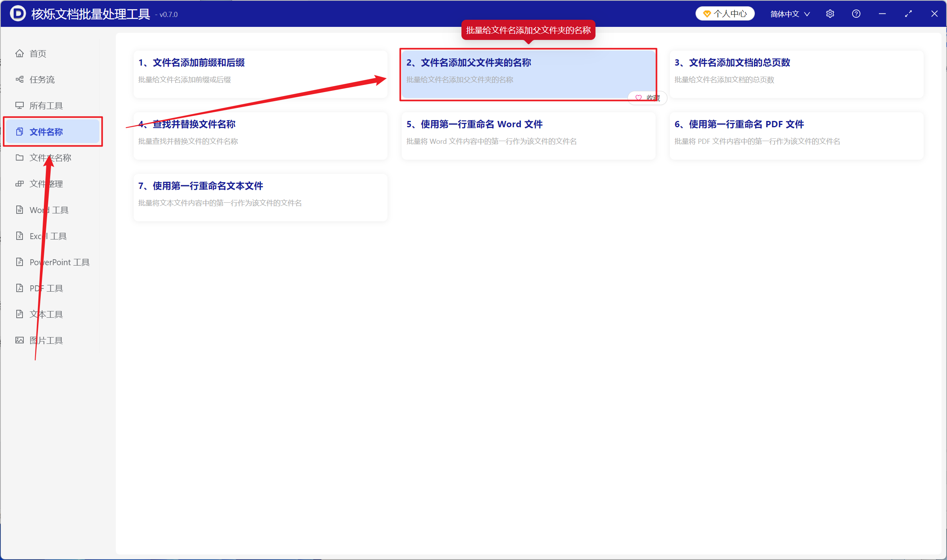Click description 批量将 PDF 文件内容中的第一行

[x=757, y=141]
